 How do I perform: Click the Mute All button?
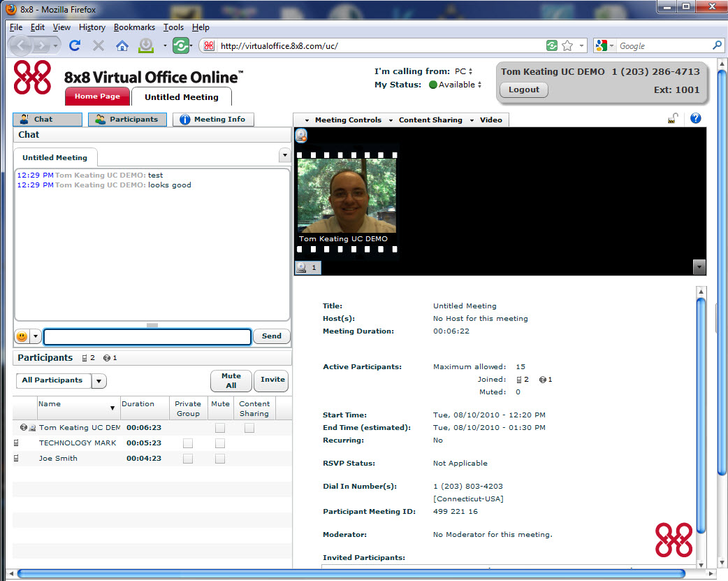[231, 381]
